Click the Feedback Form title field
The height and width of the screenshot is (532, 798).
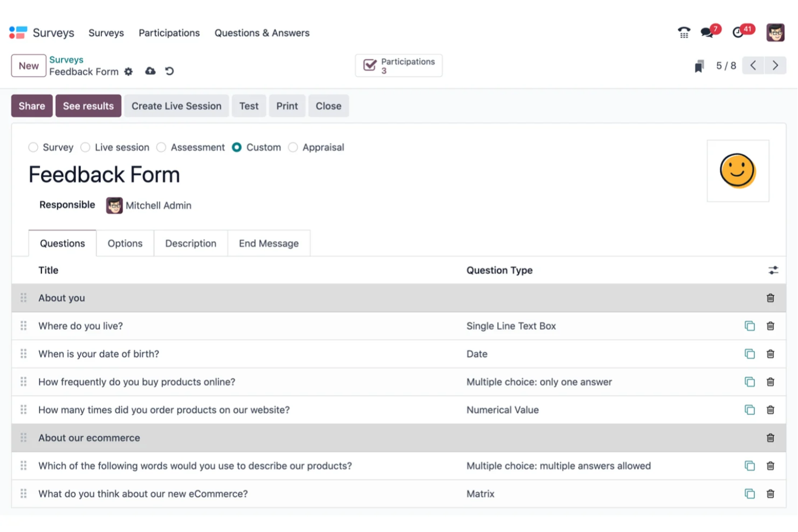tap(105, 175)
